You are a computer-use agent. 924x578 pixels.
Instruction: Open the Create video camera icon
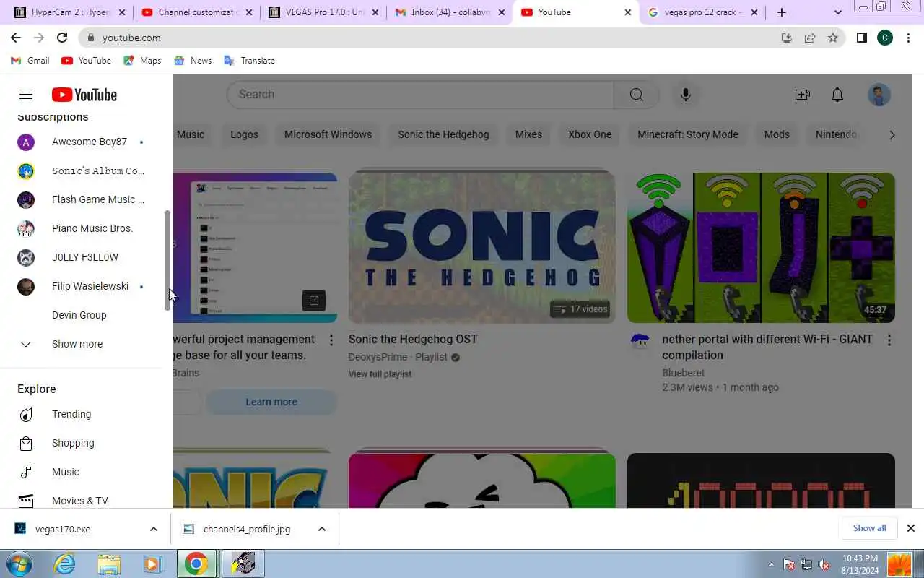(x=802, y=95)
